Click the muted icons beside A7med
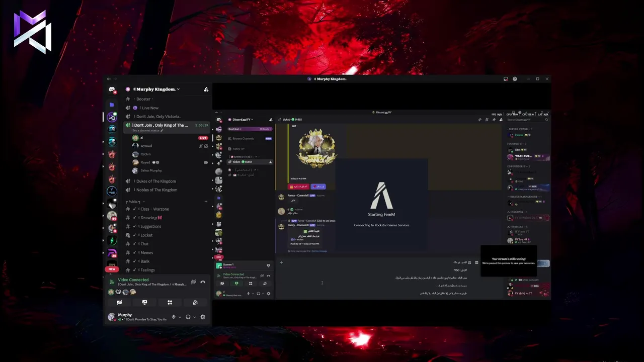 coord(203,146)
